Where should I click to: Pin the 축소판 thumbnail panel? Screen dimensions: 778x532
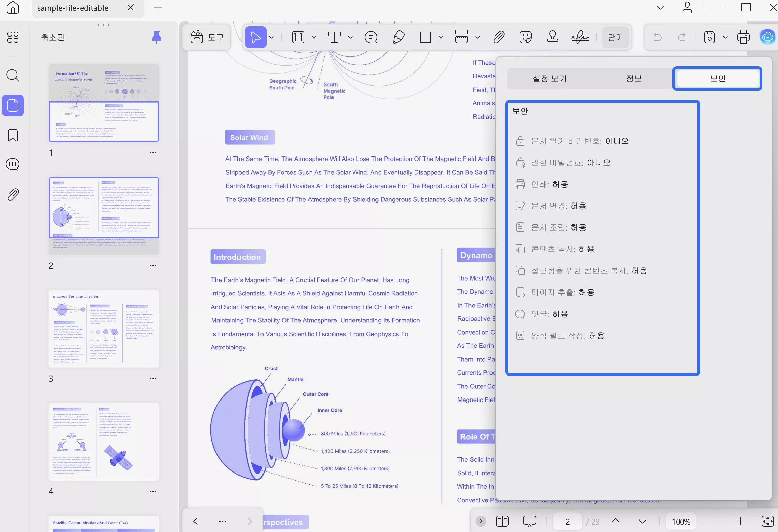coord(156,37)
